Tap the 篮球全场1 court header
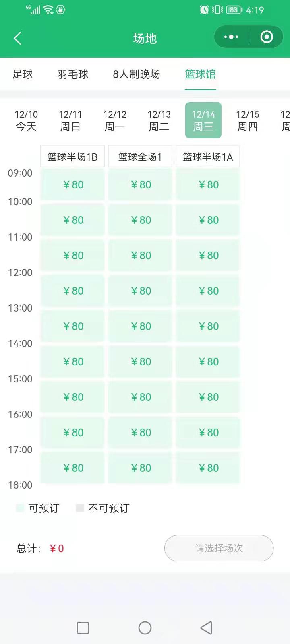 coord(140,157)
